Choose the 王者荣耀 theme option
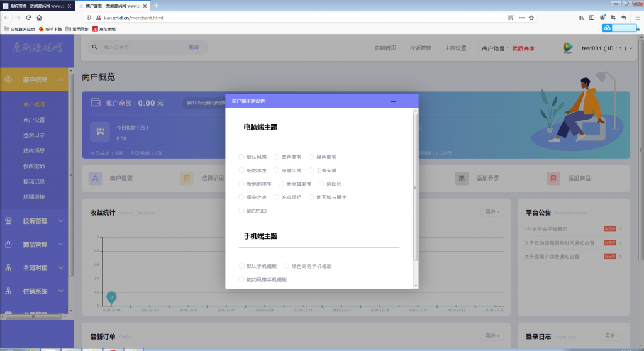Screen dimensions: 644x351 pyautogui.click(x=312, y=170)
